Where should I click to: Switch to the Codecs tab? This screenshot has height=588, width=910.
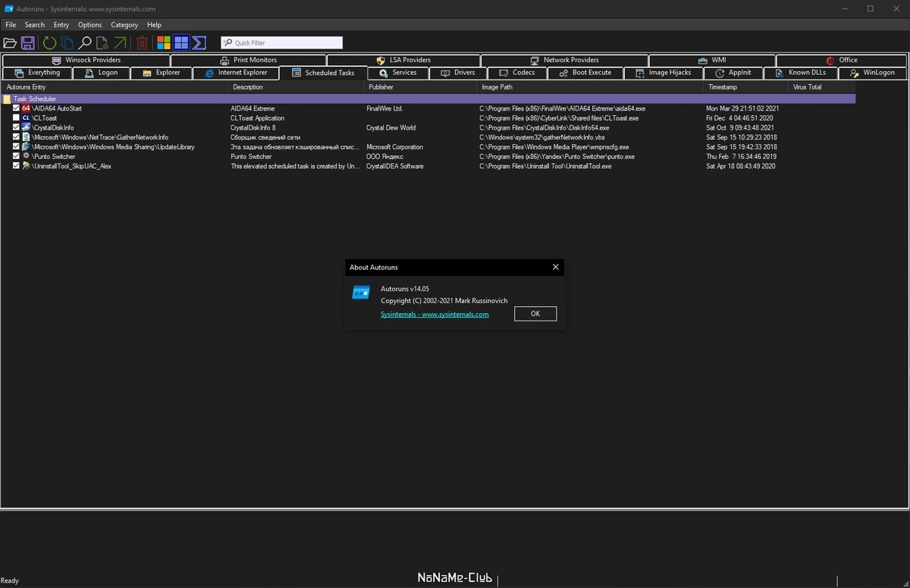pyautogui.click(x=517, y=73)
